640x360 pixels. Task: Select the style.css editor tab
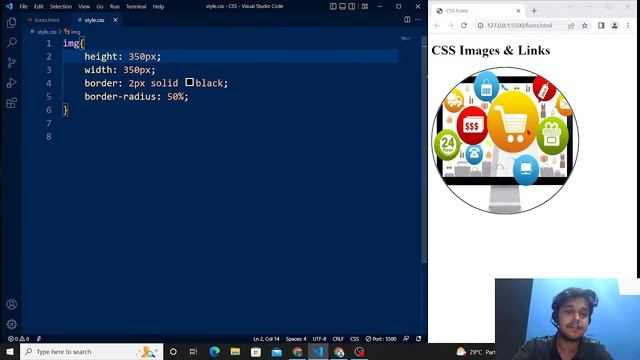click(94, 20)
